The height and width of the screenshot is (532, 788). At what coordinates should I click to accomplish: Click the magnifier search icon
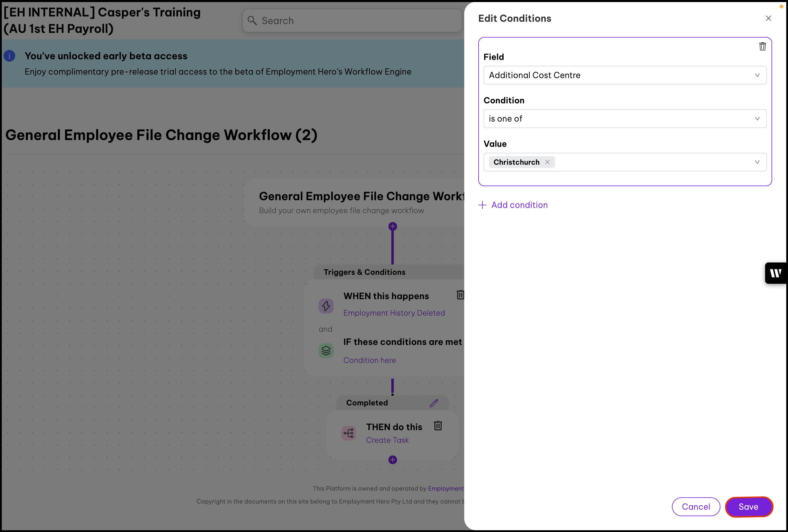252,21
